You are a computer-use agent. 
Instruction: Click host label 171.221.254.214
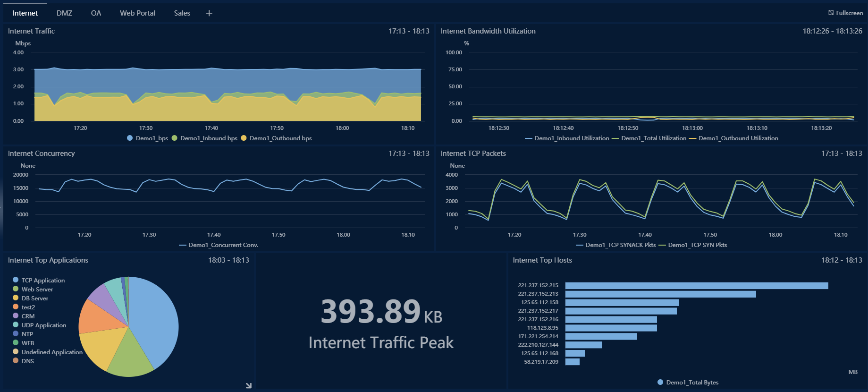click(x=538, y=336)
